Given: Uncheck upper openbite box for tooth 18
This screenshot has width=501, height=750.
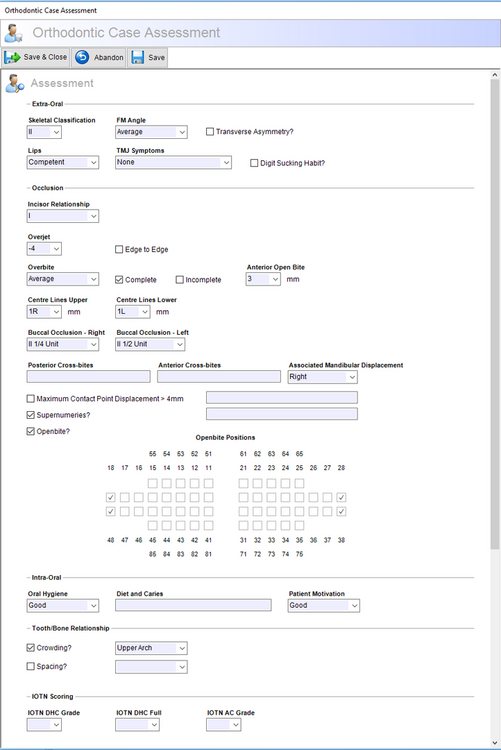Looking at the screenshot, I should 111,497.
